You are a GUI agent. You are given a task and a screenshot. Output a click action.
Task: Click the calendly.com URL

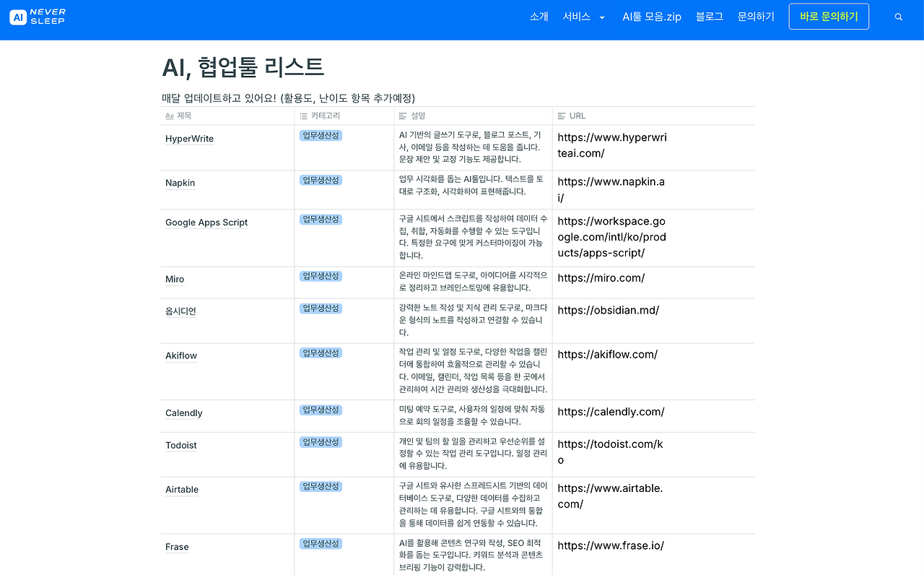[611, 412]
